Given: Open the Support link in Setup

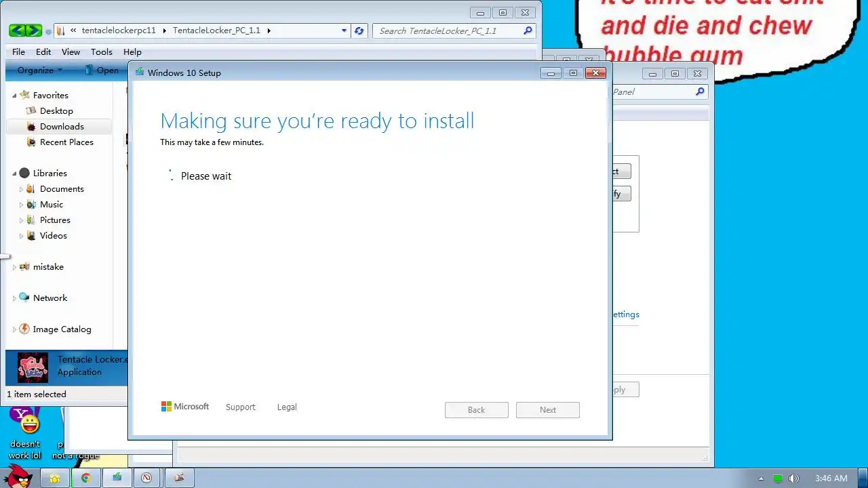Looking at the screenshot, I should tap(241, 407).
